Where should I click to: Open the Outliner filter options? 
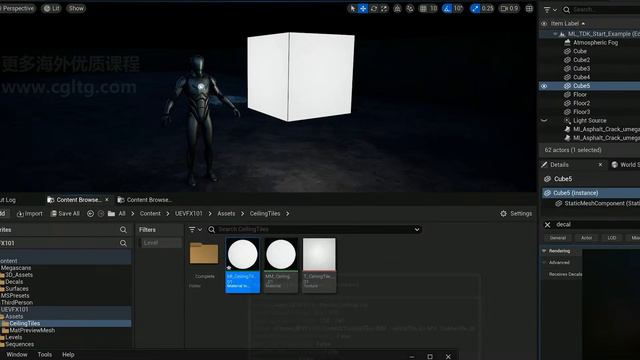coord(550,10)
